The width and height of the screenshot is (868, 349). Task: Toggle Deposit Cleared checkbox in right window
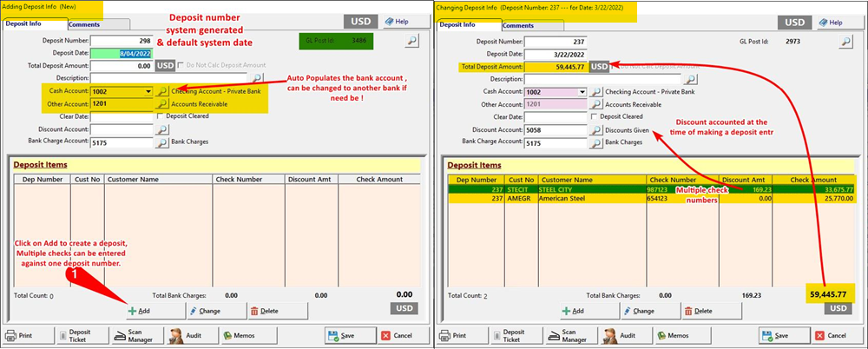tap(594, 116)
